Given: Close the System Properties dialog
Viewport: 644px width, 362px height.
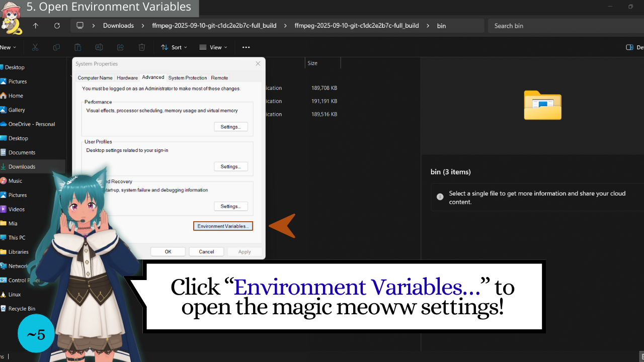Looking at the screenshot, I should (x=258, y=64).
